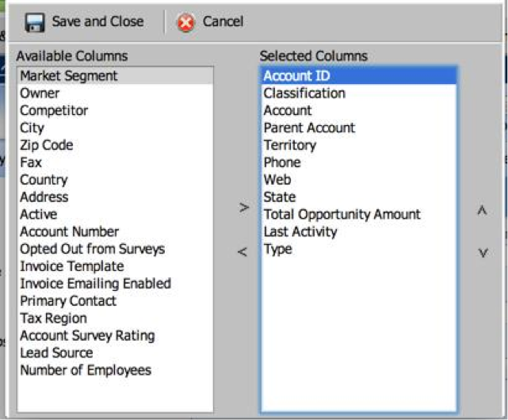Screen dimensions: 508x420
Task: Select Account ID in Selected Columns
Action: 359,76
